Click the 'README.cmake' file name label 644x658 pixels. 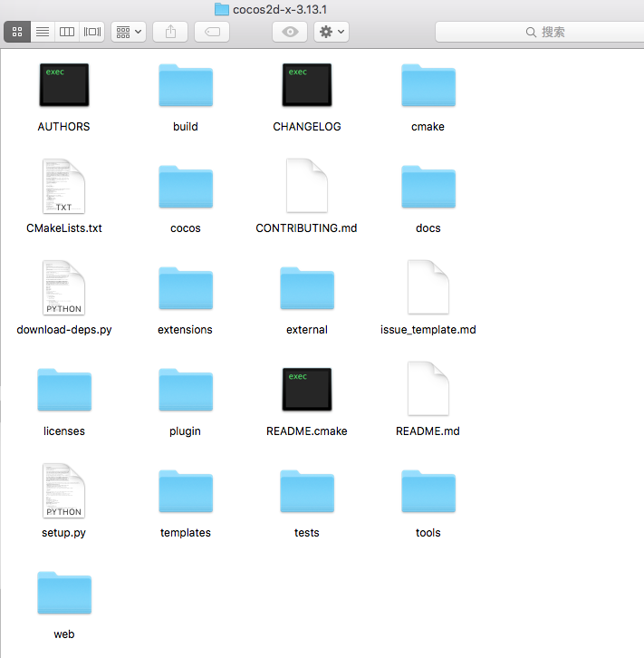307,431
